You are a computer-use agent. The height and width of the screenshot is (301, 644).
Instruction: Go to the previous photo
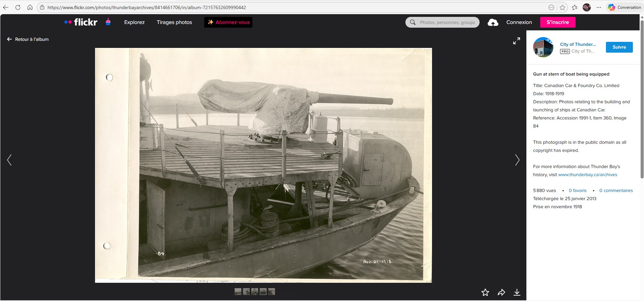click(9, 160)
